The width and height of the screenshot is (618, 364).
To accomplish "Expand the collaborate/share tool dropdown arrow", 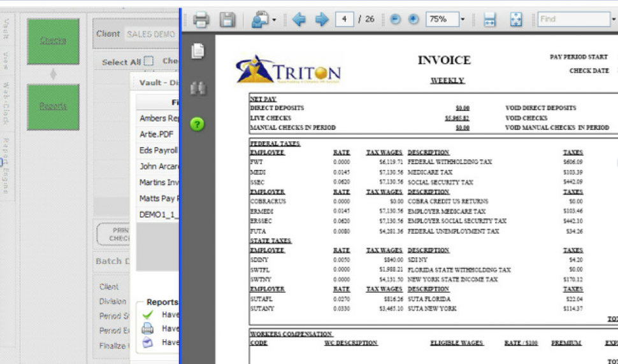I will pos(274,20).
